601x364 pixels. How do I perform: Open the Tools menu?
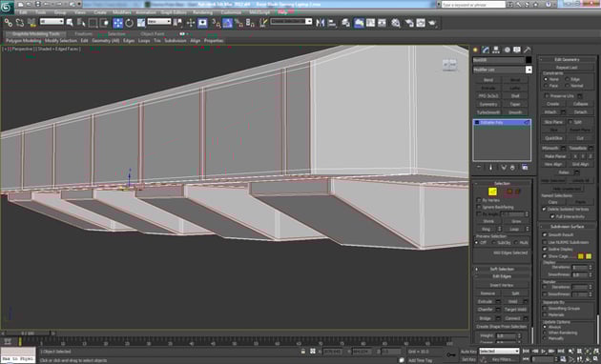(x=40, y=12)
